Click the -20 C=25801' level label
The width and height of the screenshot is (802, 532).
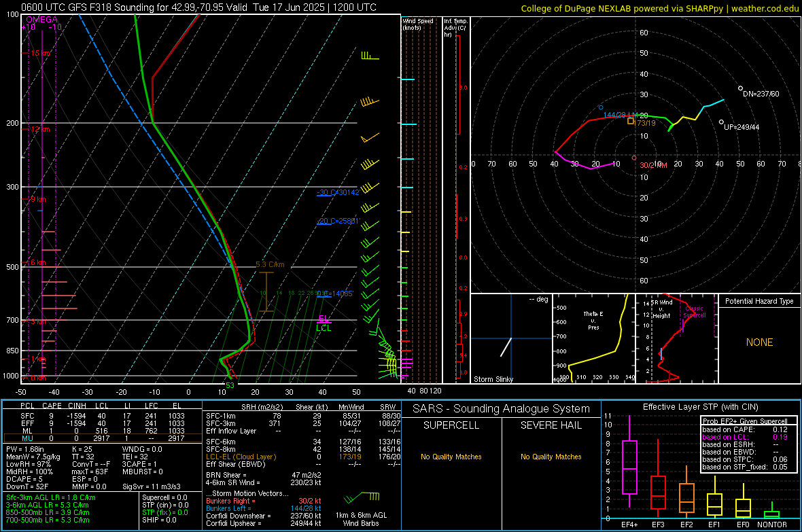point(338,221)
